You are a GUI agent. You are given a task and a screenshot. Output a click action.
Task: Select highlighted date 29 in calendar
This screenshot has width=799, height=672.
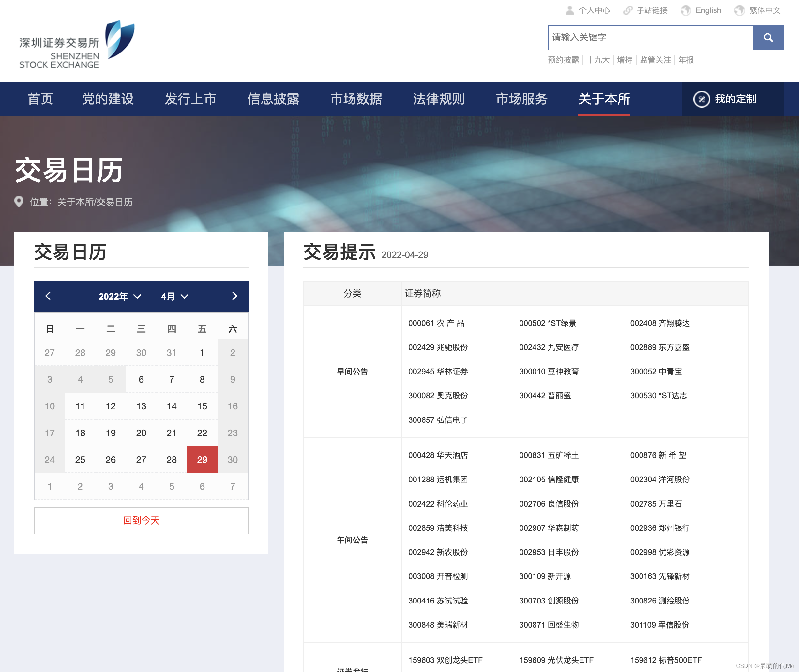(202, 459)
